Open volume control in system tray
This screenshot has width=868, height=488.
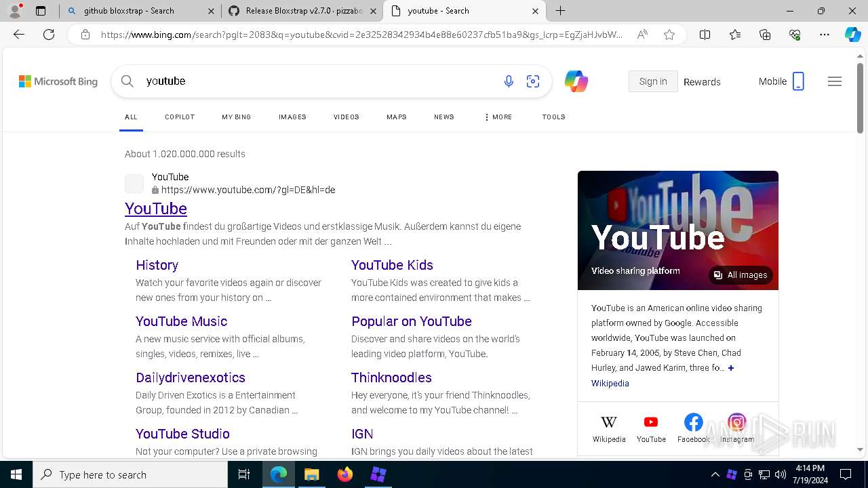780,474
